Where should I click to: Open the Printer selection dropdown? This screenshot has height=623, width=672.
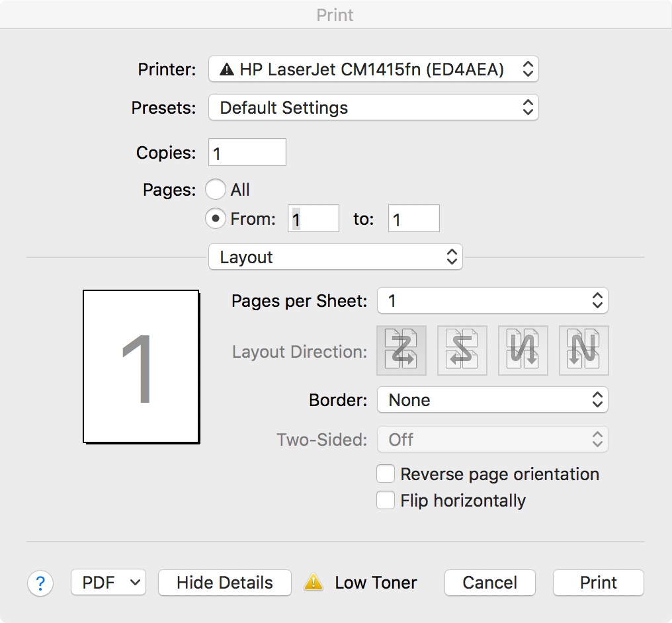[374, 69]
